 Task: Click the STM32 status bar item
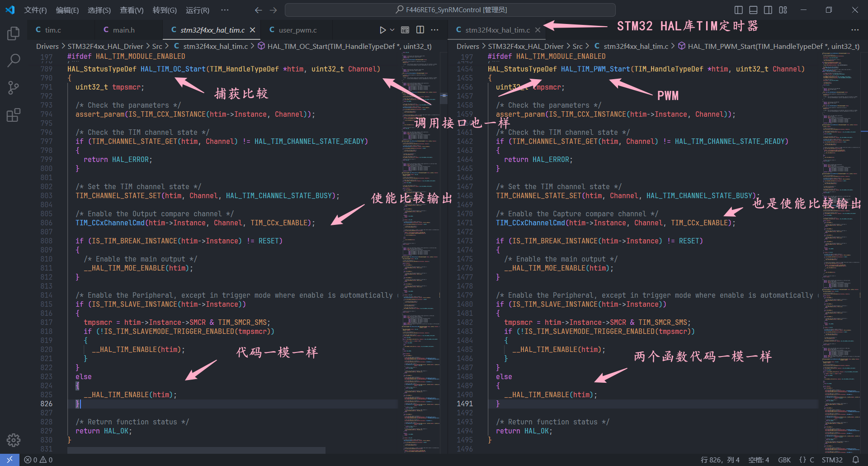pos(832,460)
